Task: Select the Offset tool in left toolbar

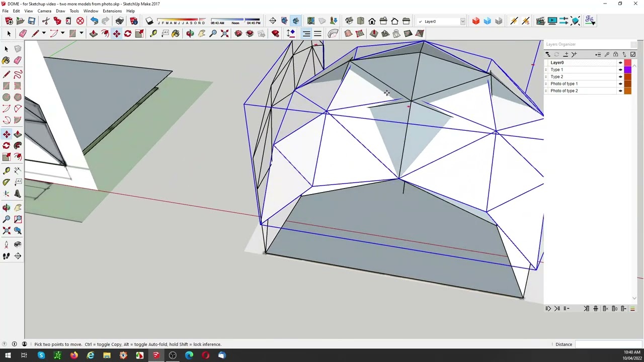Action: point(18,157)
